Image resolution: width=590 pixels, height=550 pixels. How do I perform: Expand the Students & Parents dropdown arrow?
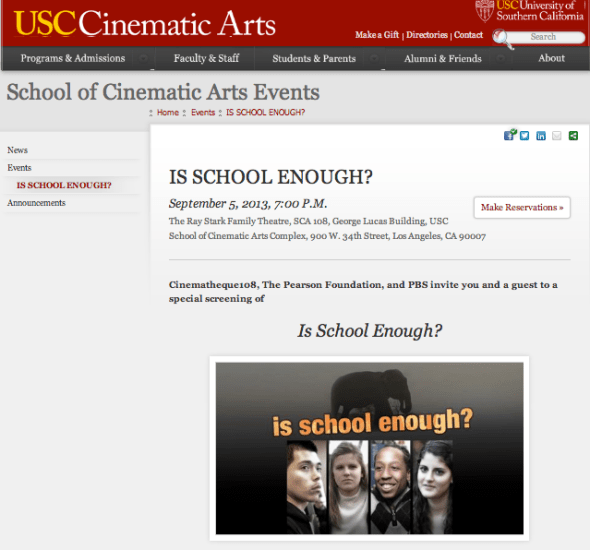click(x=374, y=58)
